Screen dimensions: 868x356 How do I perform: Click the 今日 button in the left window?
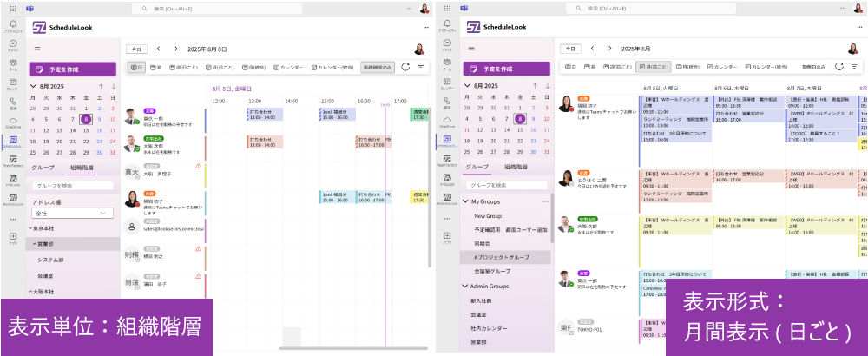pos(136,49)
